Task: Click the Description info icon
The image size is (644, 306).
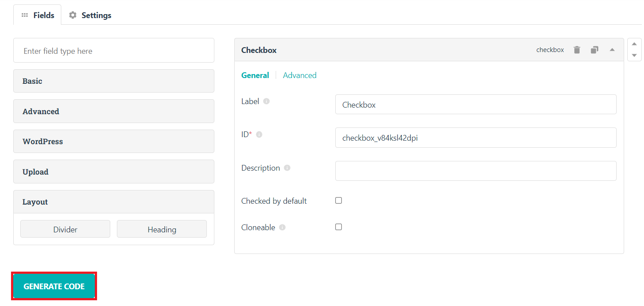Action: pyautogui.click(x=287, y=168)
